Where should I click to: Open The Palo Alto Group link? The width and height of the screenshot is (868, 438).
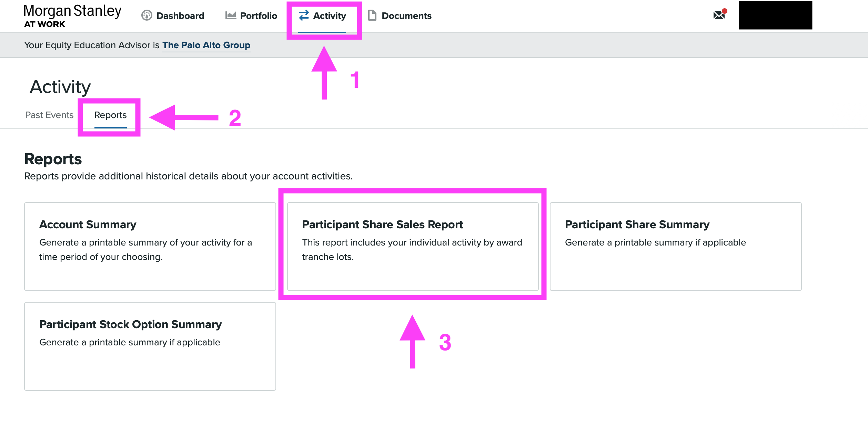click(x=206, y=45)
